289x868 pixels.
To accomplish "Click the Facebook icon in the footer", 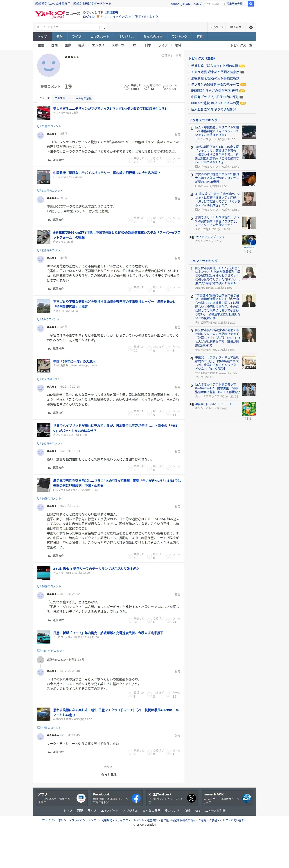I will pos(136,798).
